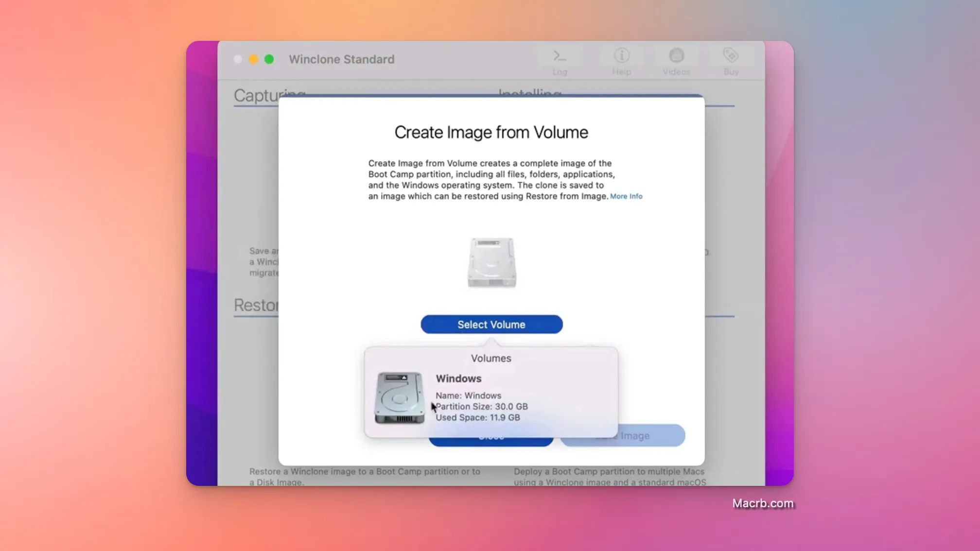Click the 'Restore a Winclone image' description

tap(365, 477)
